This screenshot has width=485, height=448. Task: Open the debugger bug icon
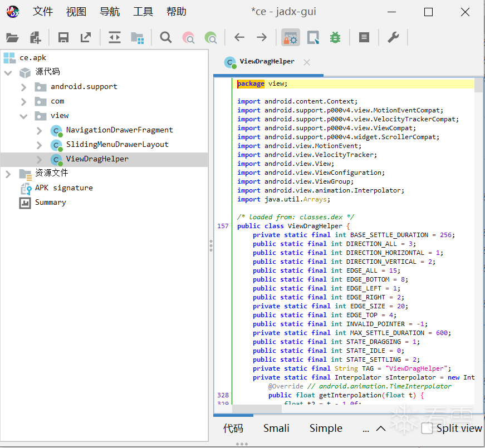[x=335, y=38]
